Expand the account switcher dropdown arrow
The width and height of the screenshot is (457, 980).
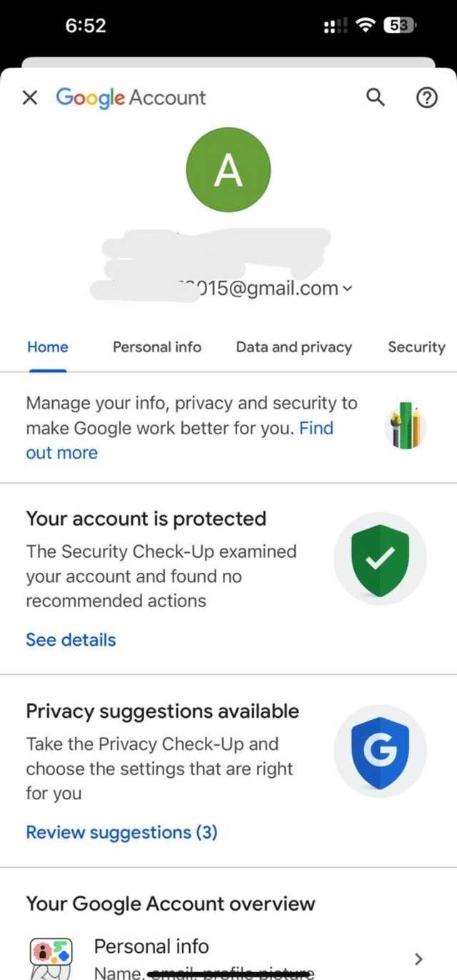tap(348, 289)
